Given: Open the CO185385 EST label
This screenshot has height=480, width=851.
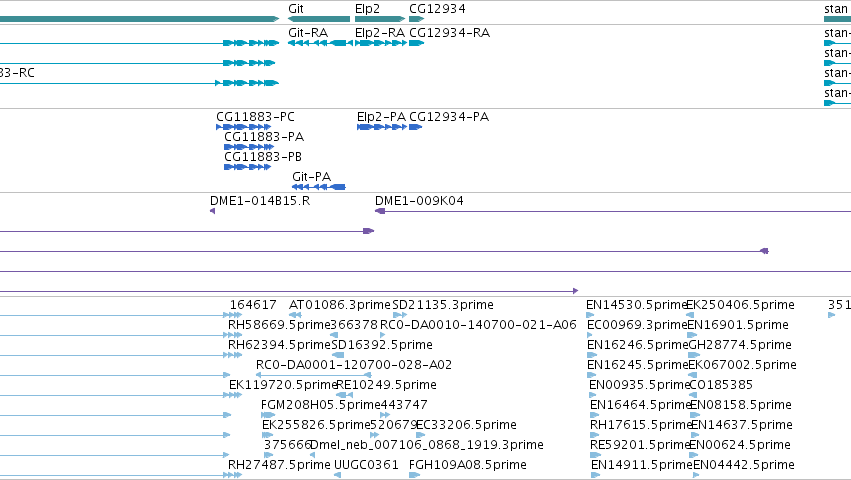Looking at the screenshot, I should [721, 385].
